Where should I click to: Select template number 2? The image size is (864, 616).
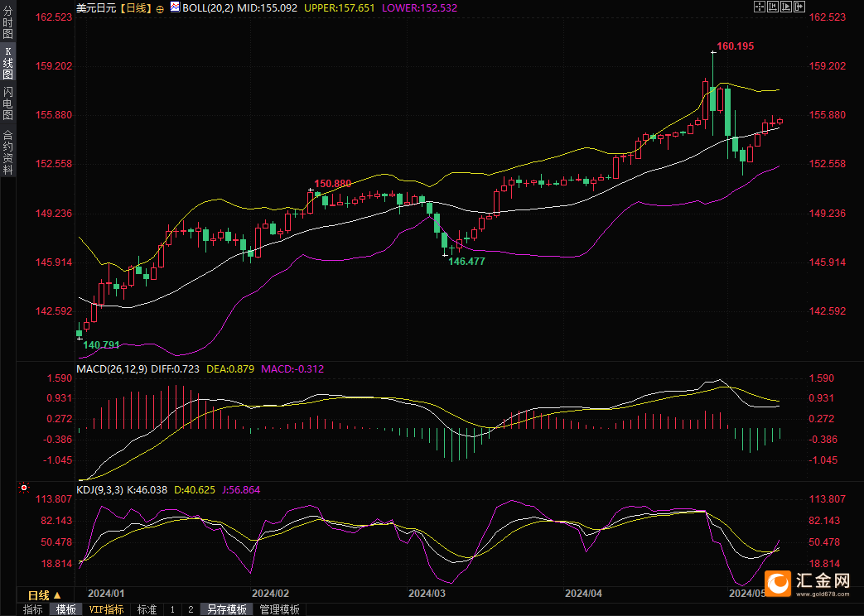pos(191,609)
